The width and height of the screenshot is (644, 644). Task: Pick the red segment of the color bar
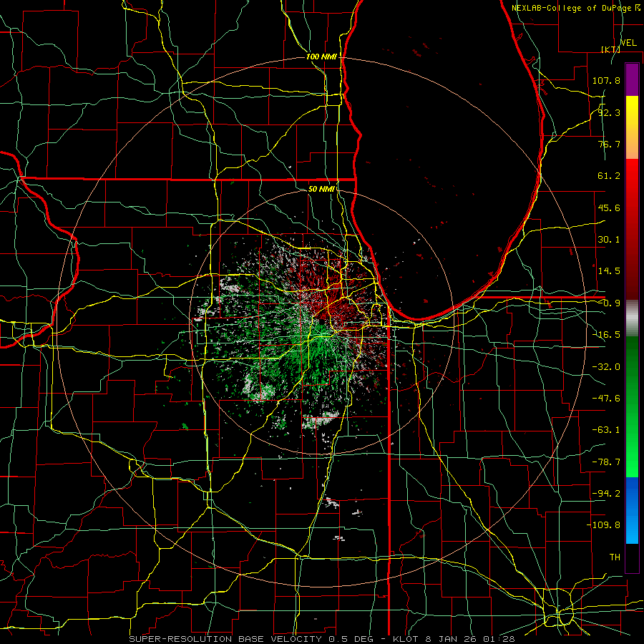(x=632, y=229)
